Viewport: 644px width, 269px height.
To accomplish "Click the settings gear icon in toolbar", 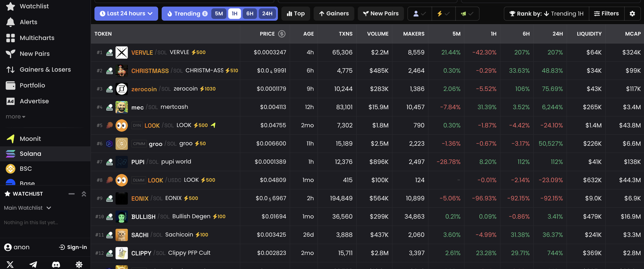I will [632, 14].
